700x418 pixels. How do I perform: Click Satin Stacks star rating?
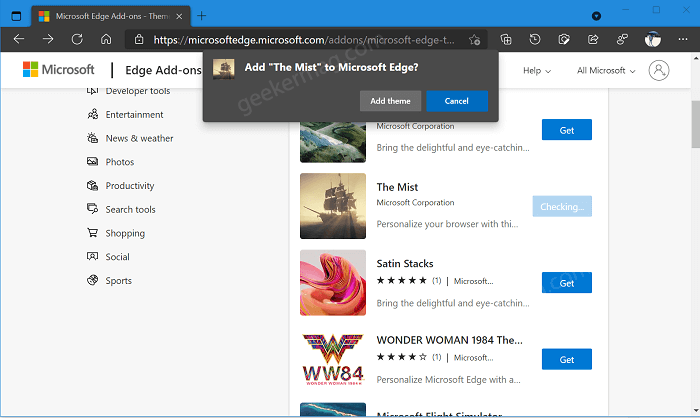[x=401, y=280]
